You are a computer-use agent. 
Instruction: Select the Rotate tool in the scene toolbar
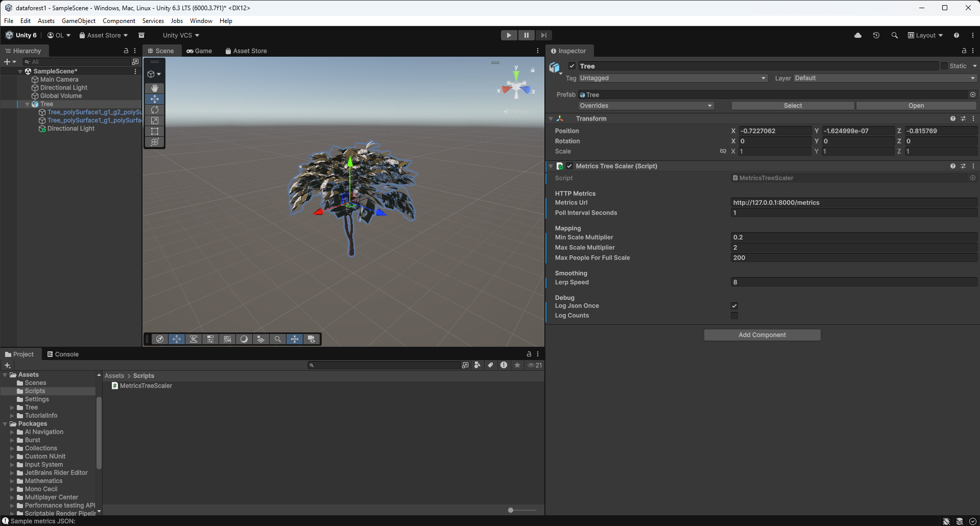(154, 110)
